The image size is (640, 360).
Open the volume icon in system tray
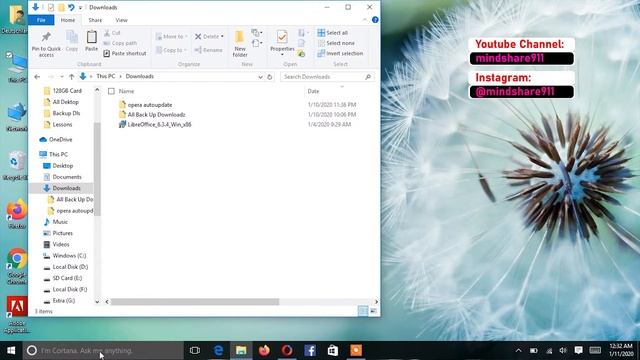[x=563, y=350]
